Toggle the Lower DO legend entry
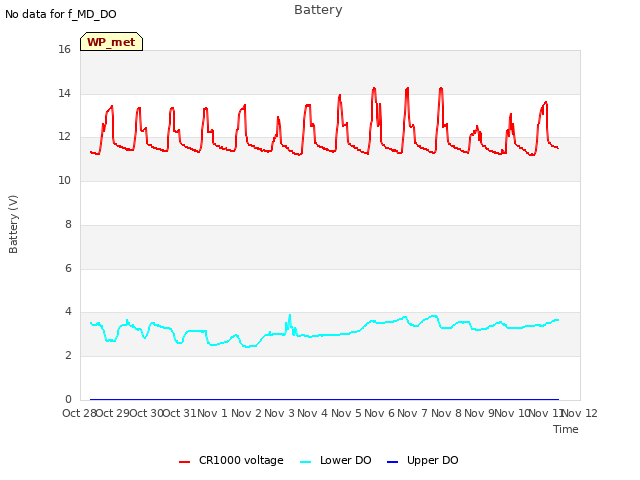This screenshot has width=640, height=480. click(x=336, y=460)
